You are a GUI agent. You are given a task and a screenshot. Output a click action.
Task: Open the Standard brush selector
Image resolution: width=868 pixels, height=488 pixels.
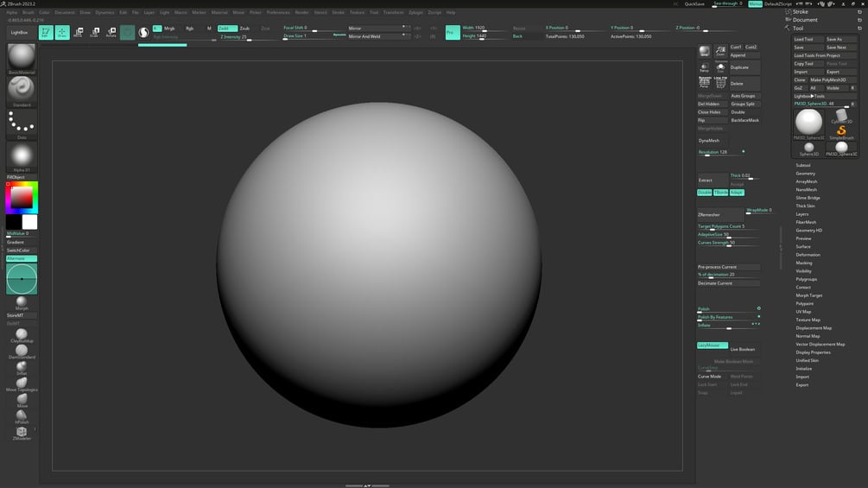click(22, 90)
